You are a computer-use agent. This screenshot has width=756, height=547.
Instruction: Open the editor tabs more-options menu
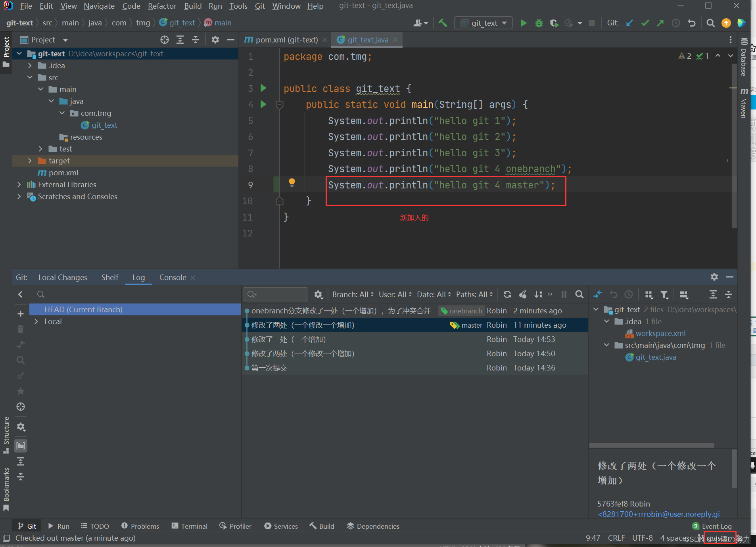[x=730, y=40]
